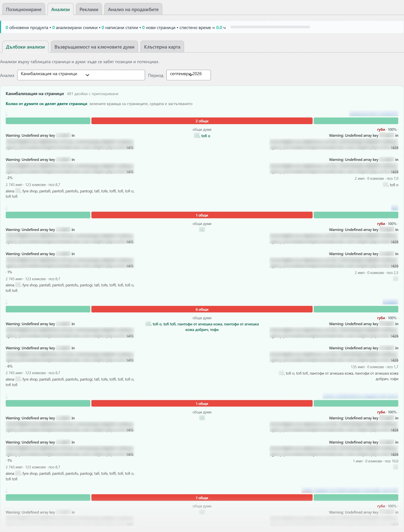The width and height of the screenshot is (404, 532).
Task: Click the red '6 общи' overlap bar
Action: (202, 309)
